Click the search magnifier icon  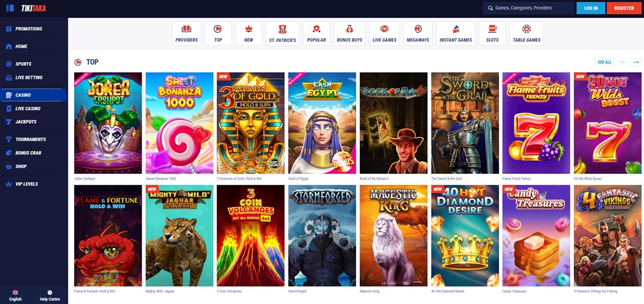[490, 8]
